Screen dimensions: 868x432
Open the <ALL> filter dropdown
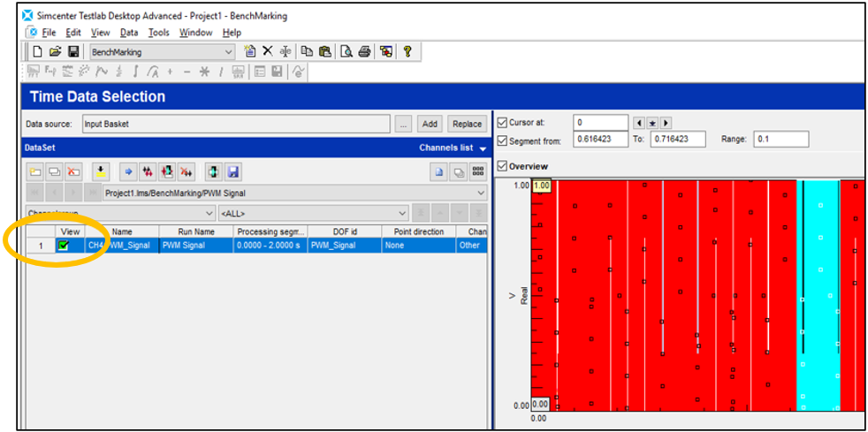pos(402,213)
